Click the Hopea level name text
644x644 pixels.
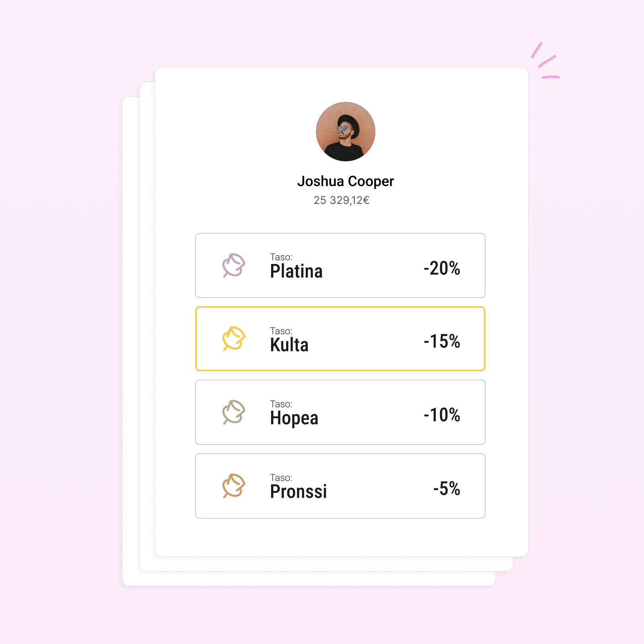(x=294, y=419)
